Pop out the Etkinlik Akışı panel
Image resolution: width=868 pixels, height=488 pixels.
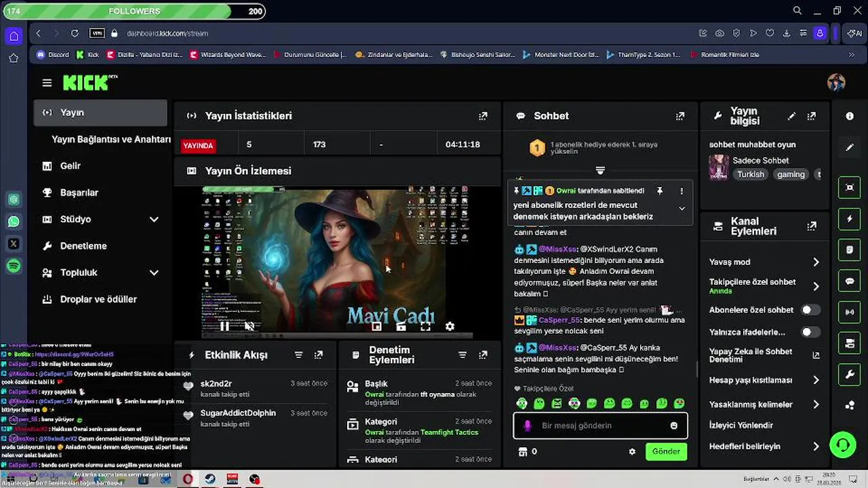point(318,354)
